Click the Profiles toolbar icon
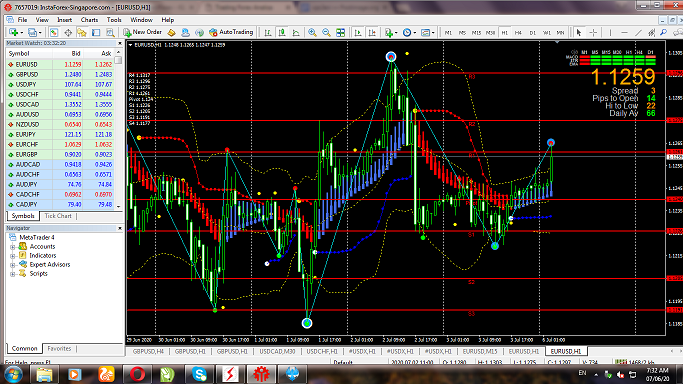 [x=32, y=33]
